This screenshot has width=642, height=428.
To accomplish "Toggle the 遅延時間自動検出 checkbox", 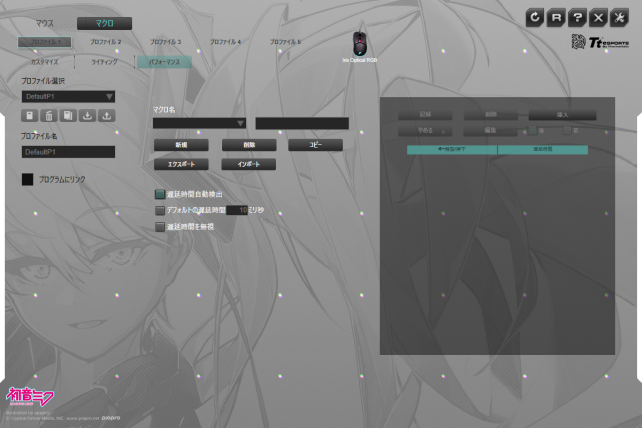I will click(x=160, y=194).
